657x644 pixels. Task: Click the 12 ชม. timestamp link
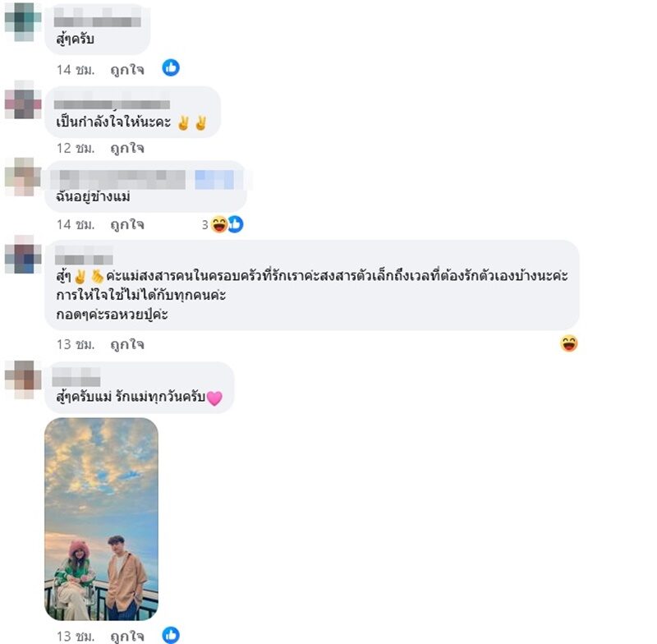[x=76, y=148]
